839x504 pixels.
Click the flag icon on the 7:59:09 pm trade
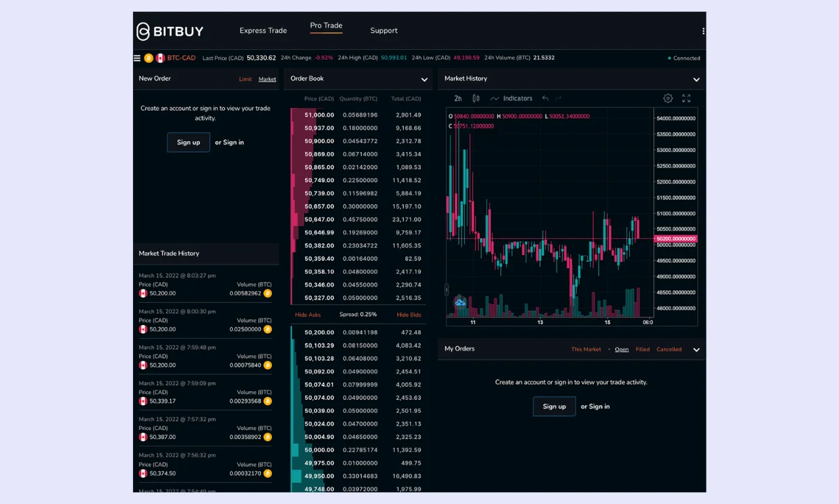tap(143, 401)
